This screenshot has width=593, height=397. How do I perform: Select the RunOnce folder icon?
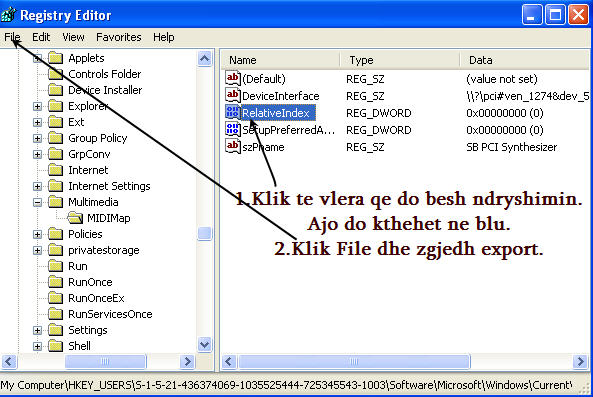pyautogui.click(x=56, y=282)
